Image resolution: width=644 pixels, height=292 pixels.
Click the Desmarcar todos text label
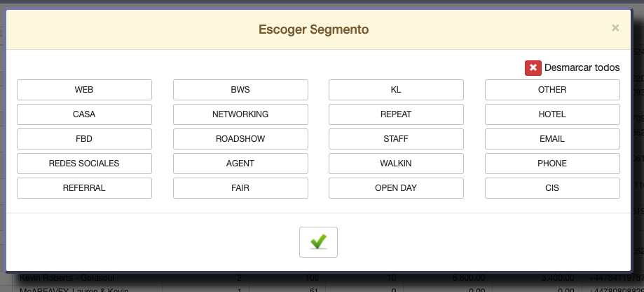pos(582,68)
